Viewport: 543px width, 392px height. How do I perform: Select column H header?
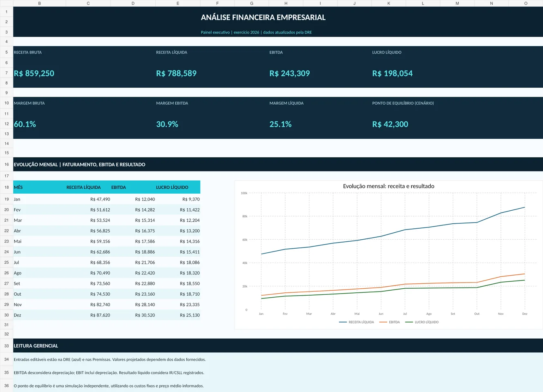pyautogui.click(x=286, y=3)
